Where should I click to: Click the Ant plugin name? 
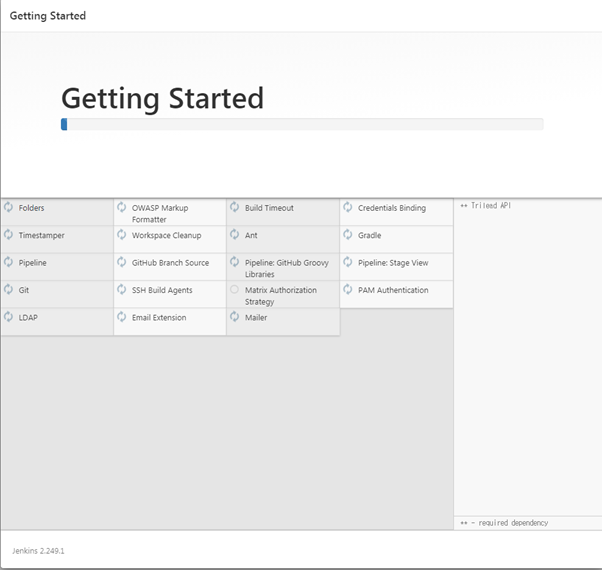(251, 235)
